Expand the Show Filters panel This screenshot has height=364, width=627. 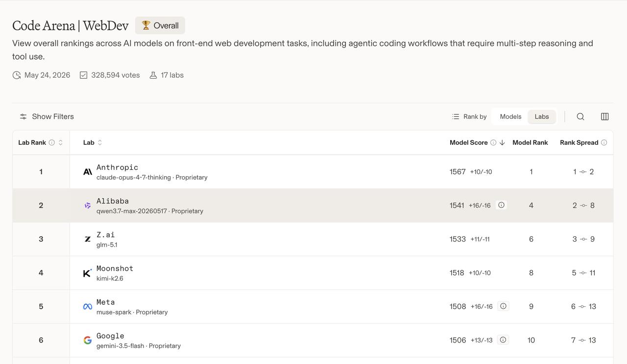coord(47,116)
